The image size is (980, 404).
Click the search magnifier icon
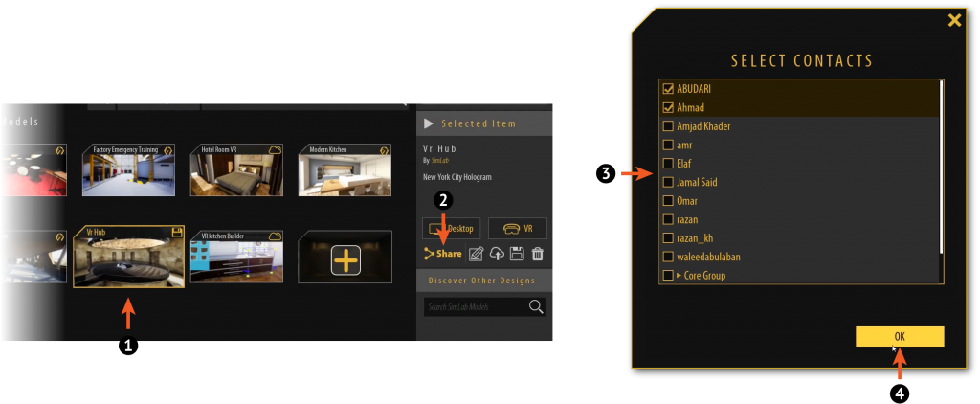pyautogui.click(x=536, y=306)
